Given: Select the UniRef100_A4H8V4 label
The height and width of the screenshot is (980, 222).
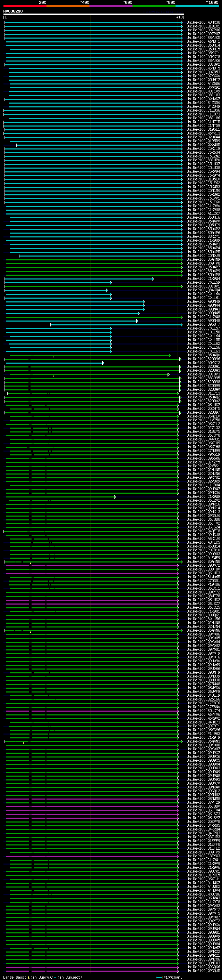Looking at the screenshot, I should [203, 890].
